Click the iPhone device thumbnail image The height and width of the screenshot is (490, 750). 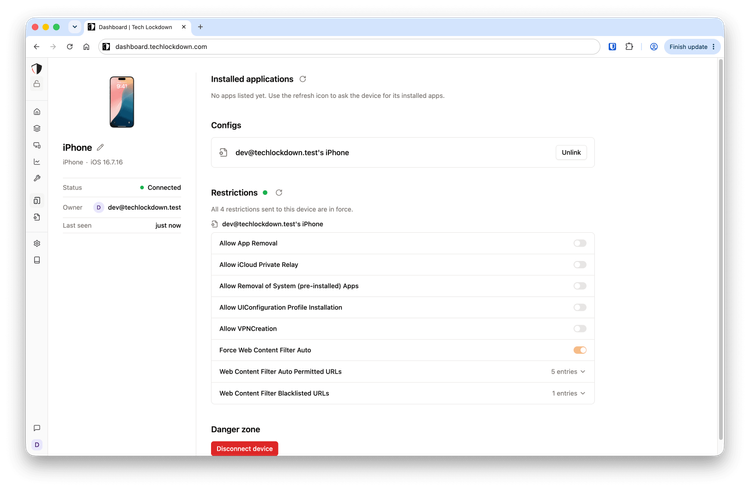pos(121,102)
